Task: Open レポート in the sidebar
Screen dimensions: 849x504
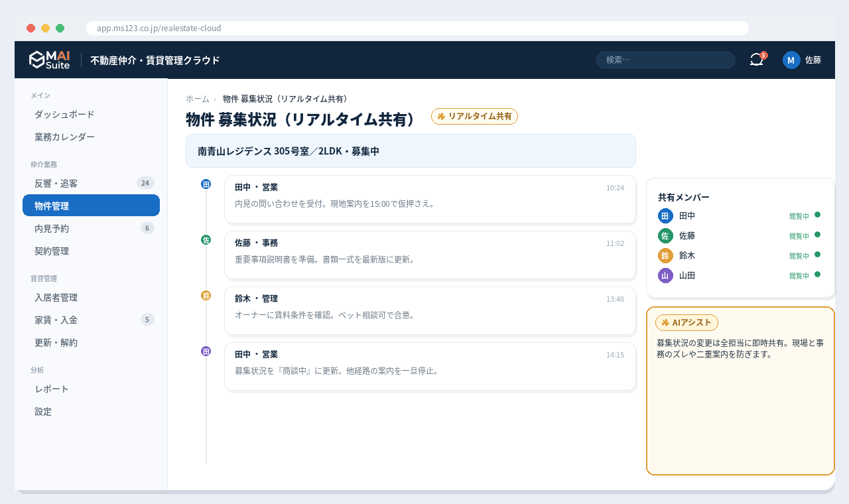Action: [91, 389]
